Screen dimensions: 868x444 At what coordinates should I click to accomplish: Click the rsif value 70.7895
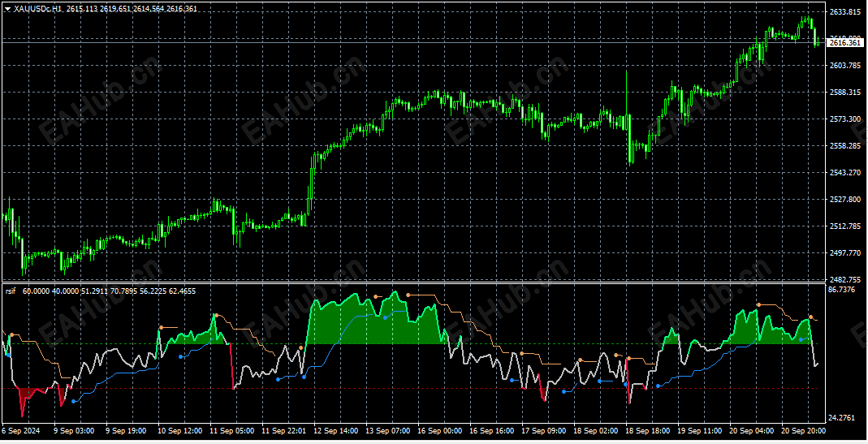(124, 291)
